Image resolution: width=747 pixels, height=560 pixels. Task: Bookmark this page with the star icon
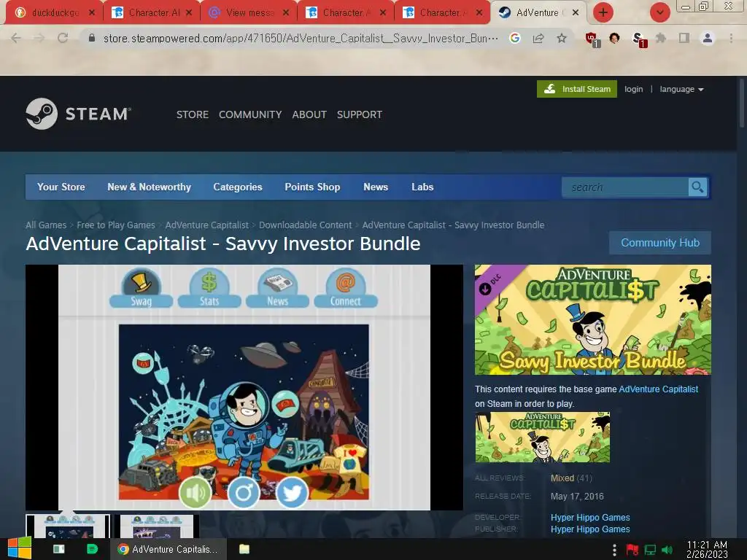tap(562, 38)
